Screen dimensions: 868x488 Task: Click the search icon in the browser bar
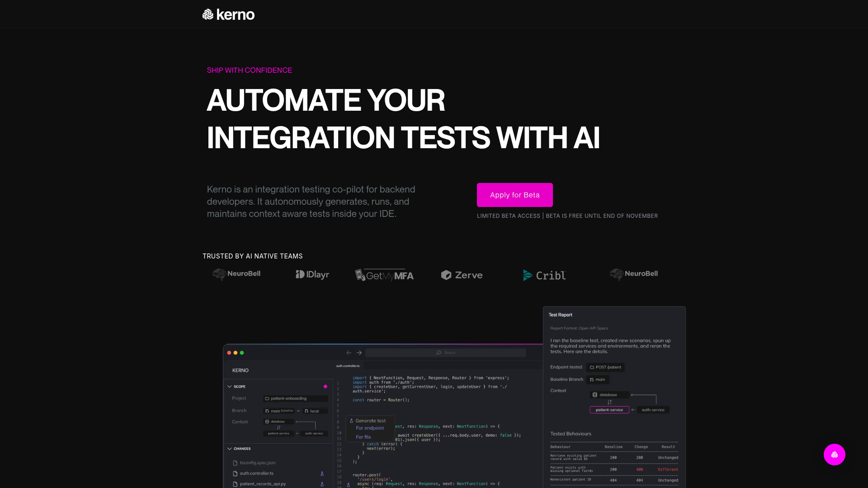pyautogui.click(x=439, y=352)
